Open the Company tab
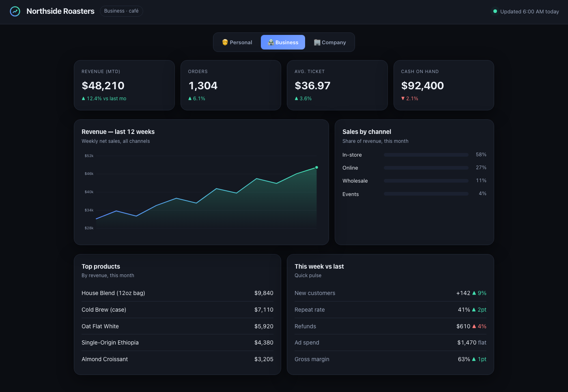568x392 pixels. click(x=330, y=42)
